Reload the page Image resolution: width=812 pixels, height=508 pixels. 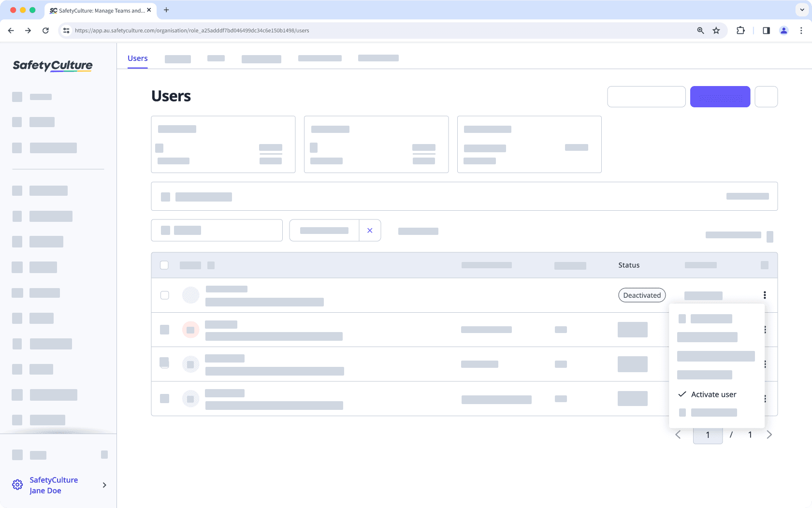click(x=45, y=30)
